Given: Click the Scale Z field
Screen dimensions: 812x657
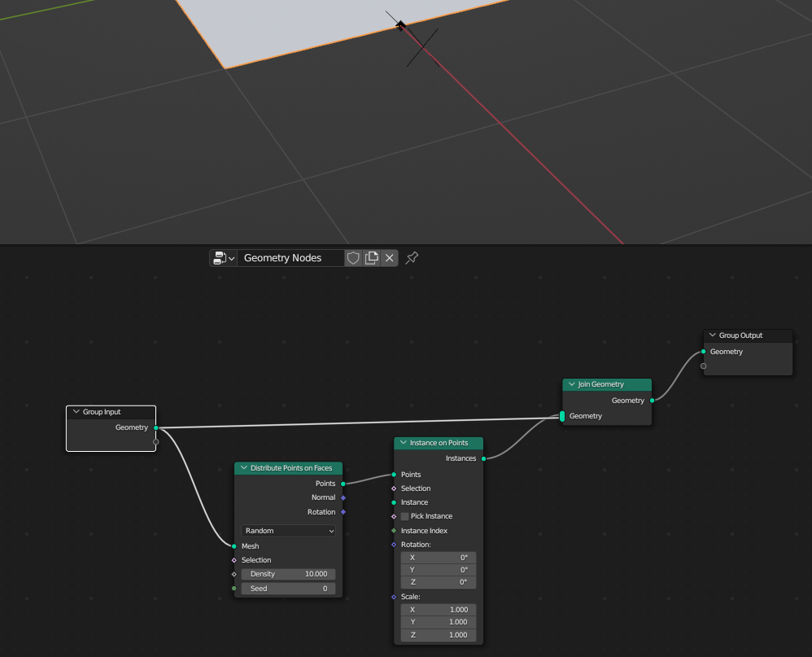Looking at the screenshot, I should coord(438,635).
